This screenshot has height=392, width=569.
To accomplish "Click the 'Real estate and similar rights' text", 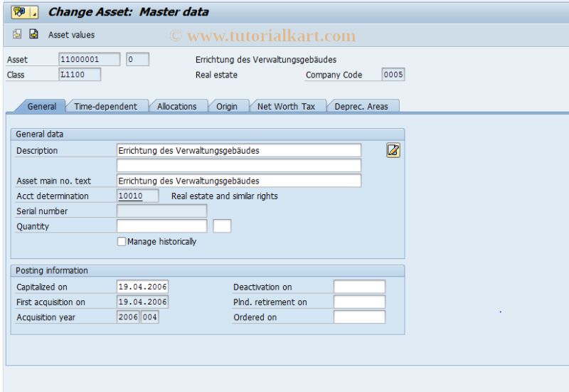I will 225,196.
